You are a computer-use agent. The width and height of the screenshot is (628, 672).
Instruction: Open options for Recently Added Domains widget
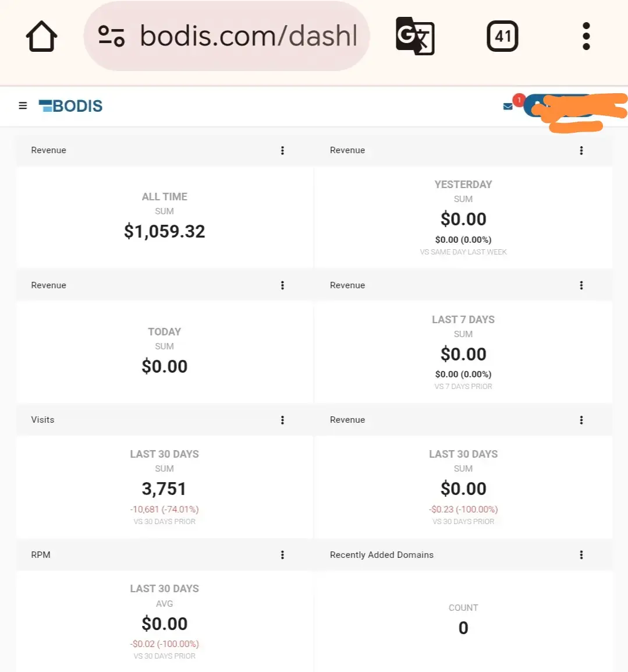pos(581,554)
